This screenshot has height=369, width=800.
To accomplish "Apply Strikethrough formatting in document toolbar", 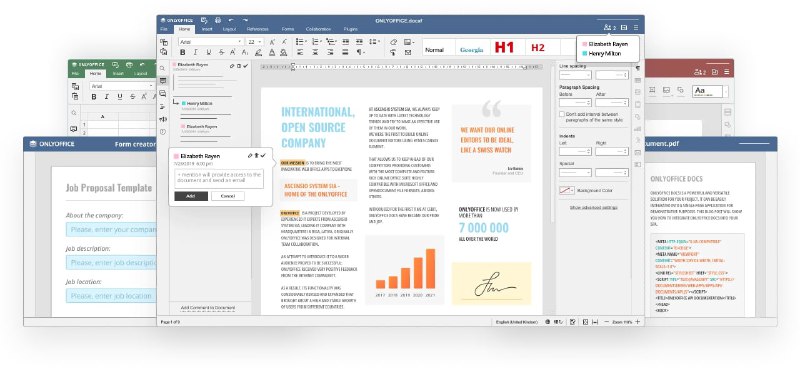I will (221, 53).
